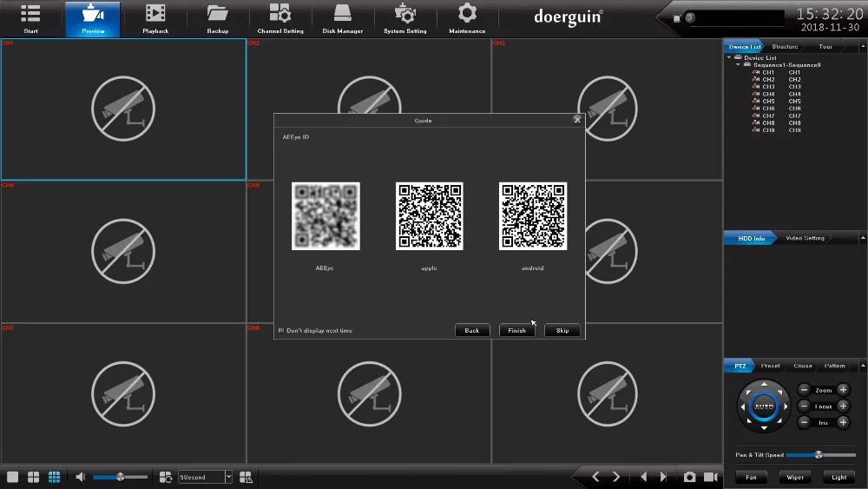Switch to nine-view grid layout
Screen dimensions: 868x489
tap(54, 477)
